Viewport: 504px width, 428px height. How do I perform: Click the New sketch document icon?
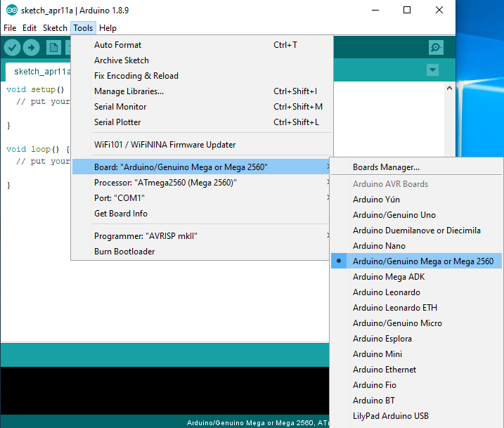(53, 47)
